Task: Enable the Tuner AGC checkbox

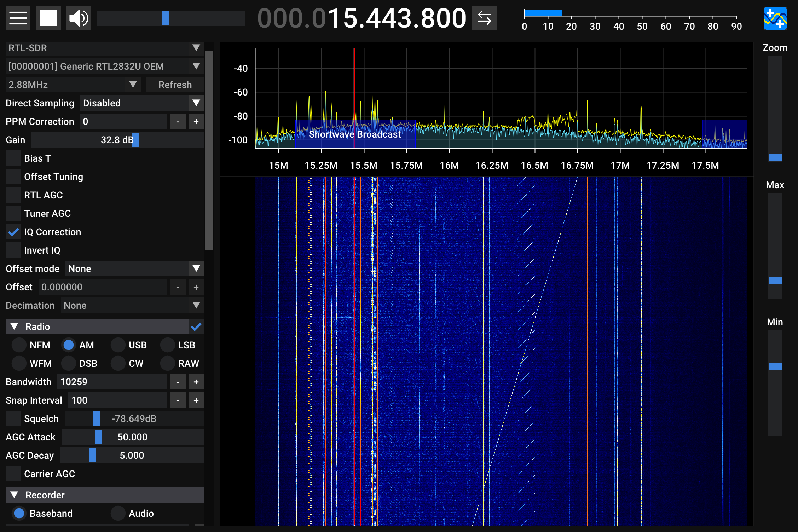Action: 13,213
